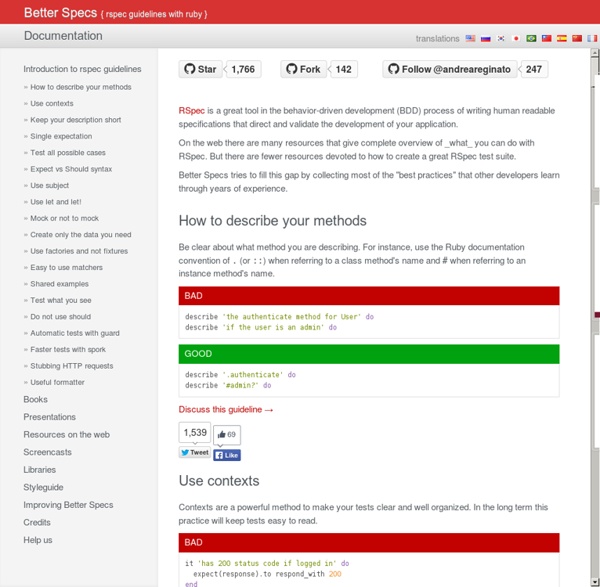This screenshot has width=600, height=587.
Task: Click the 'Use contexts' heading
Action: click(x=219, y=481)
